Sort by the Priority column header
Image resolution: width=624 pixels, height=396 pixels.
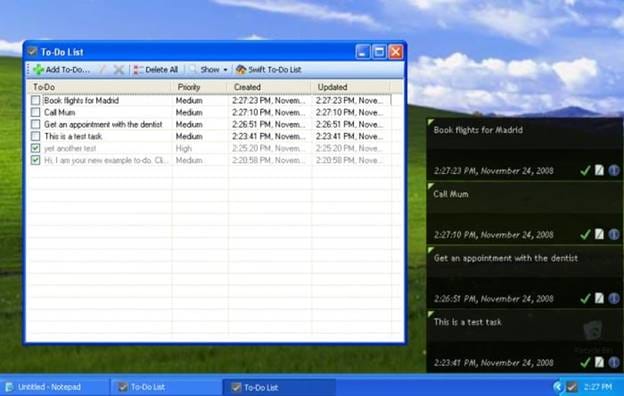tap(199, 87)
